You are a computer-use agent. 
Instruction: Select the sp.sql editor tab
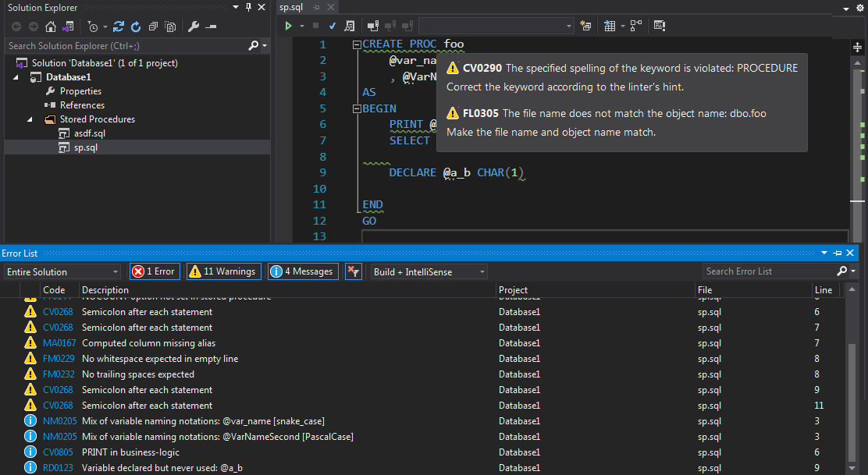pos(291,7)
